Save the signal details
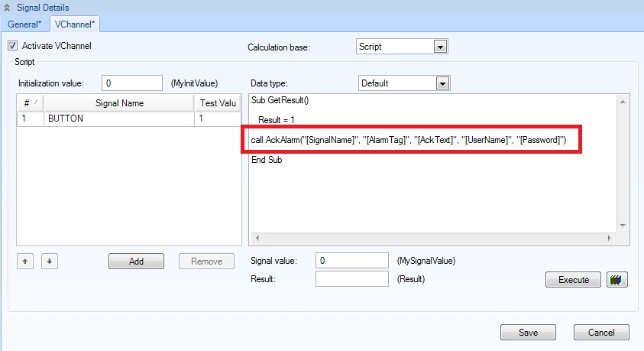 [x=528, y=333]
